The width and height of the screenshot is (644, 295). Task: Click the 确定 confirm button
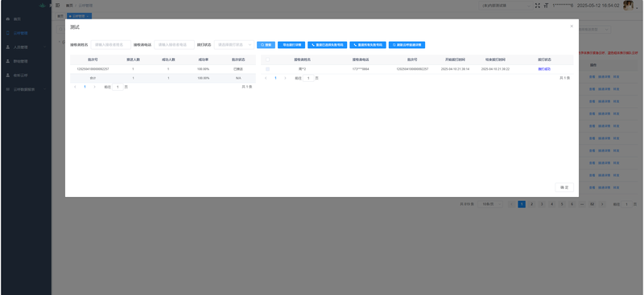564,187
